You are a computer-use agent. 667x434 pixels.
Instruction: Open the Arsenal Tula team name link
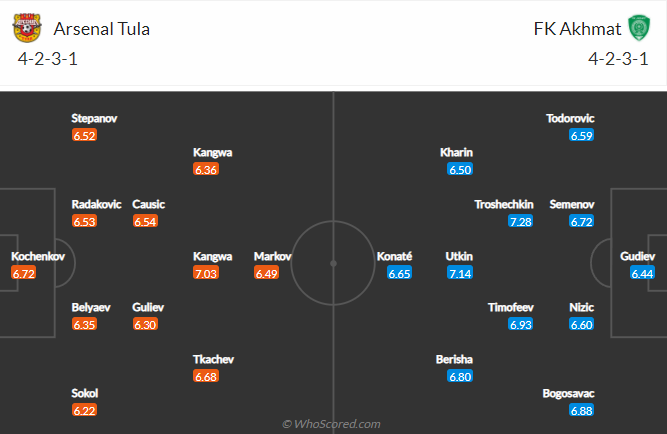point(101,29)
